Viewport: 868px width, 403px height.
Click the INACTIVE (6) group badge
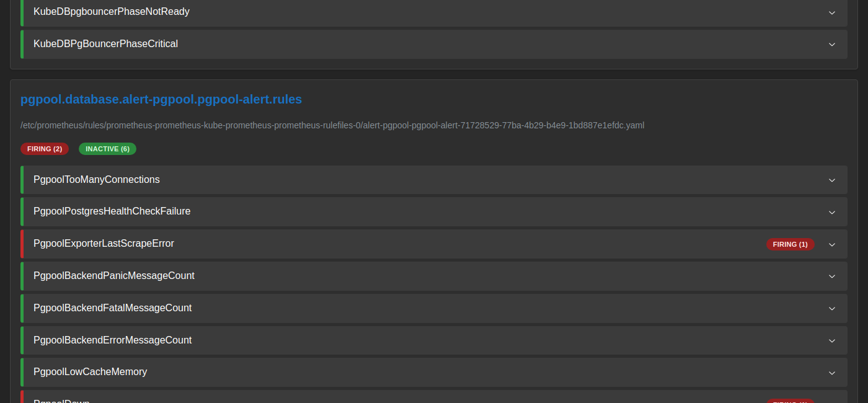coord(107,149)
